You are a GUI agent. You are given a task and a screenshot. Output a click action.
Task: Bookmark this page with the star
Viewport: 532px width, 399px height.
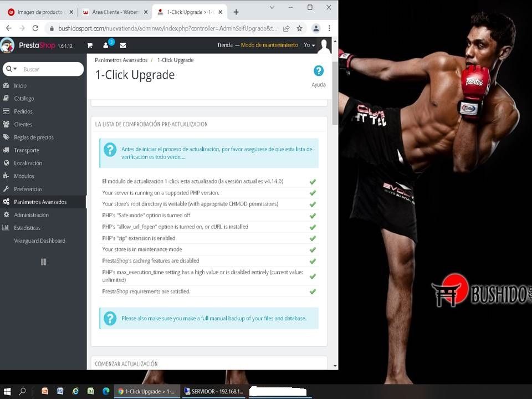pyautogui.click(x=299, y=28)
